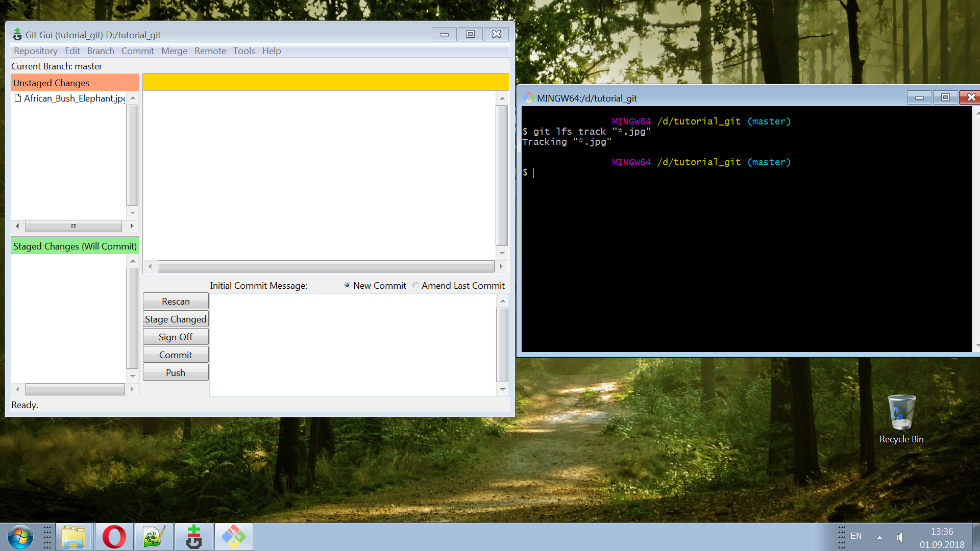Click the Commit icon button
Screen dimensions: 980x551
point(175,355)
